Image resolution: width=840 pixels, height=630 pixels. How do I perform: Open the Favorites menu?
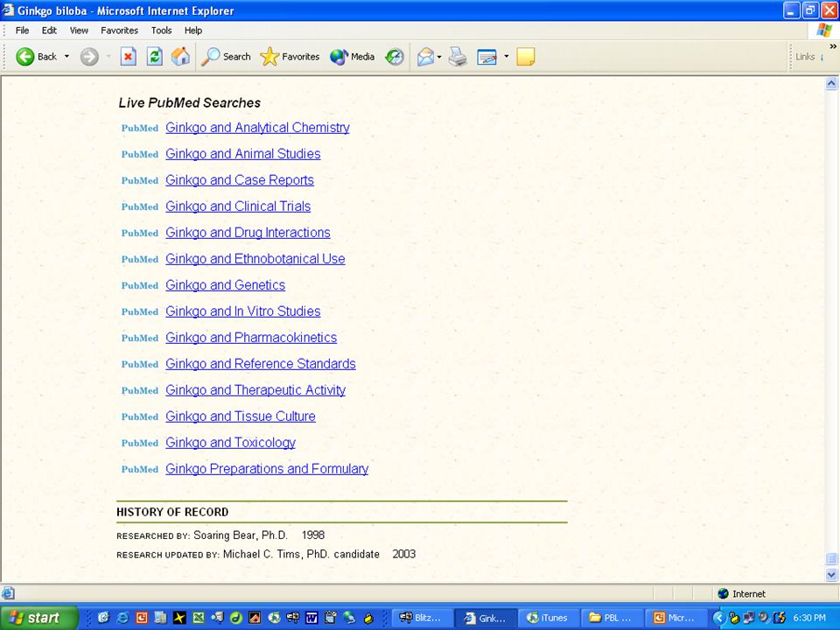click(119, 31)
